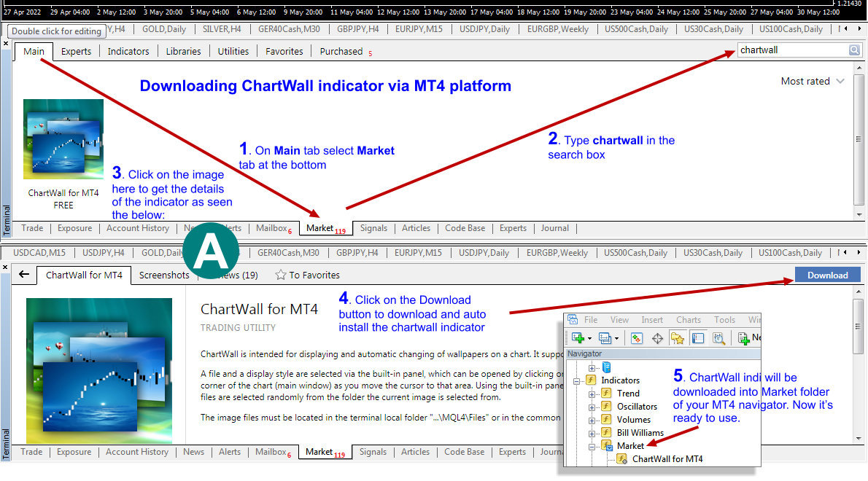868x481 pixels.
Task: Click the search magnifier icon beside chartwall
Action: 854,50
